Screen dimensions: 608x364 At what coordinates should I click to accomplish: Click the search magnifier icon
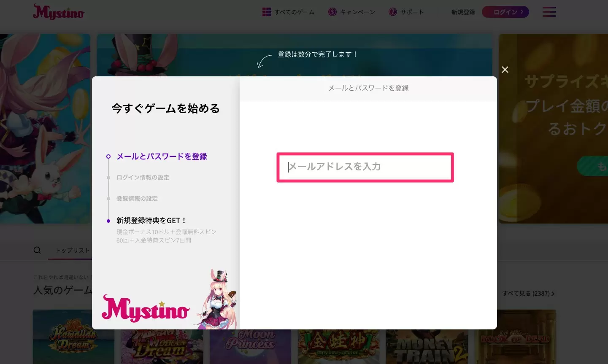pos(37,250)
